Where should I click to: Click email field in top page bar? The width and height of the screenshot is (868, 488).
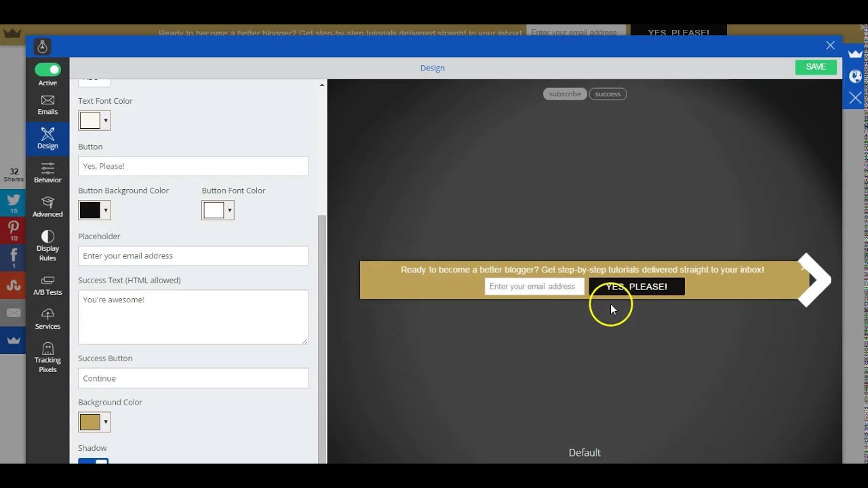[x=576, y=32]
